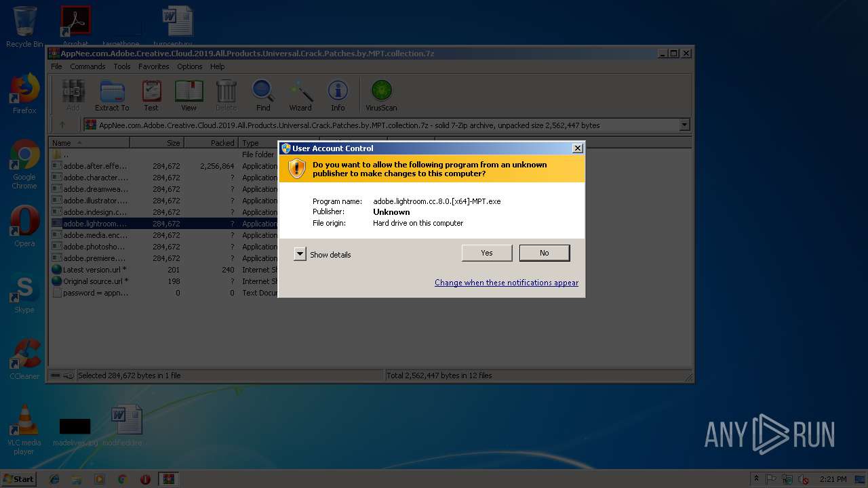Viewport: 868px width, 488px height.
Task: Click the Firefox desktop shortcut icon
Action: pos(24,93)
